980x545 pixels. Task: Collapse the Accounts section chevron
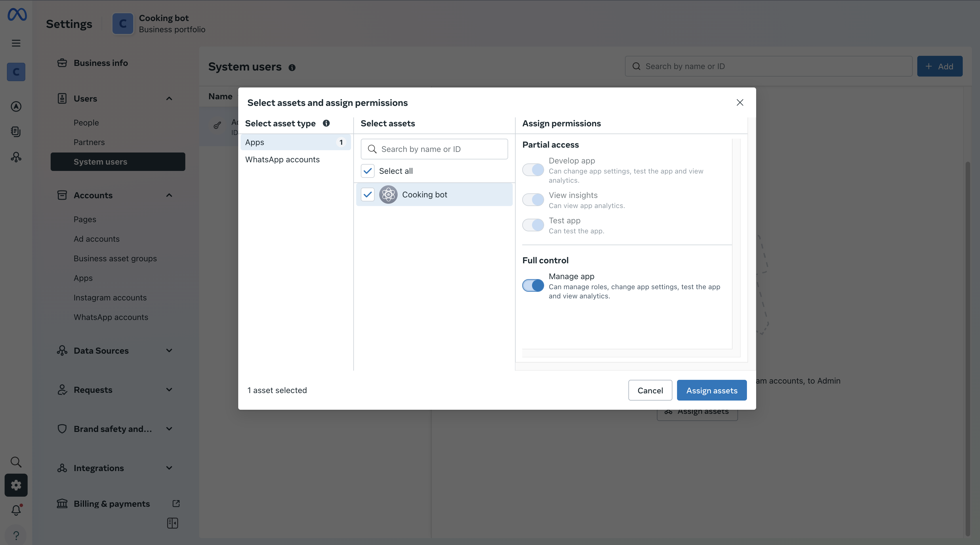[169, 195]
